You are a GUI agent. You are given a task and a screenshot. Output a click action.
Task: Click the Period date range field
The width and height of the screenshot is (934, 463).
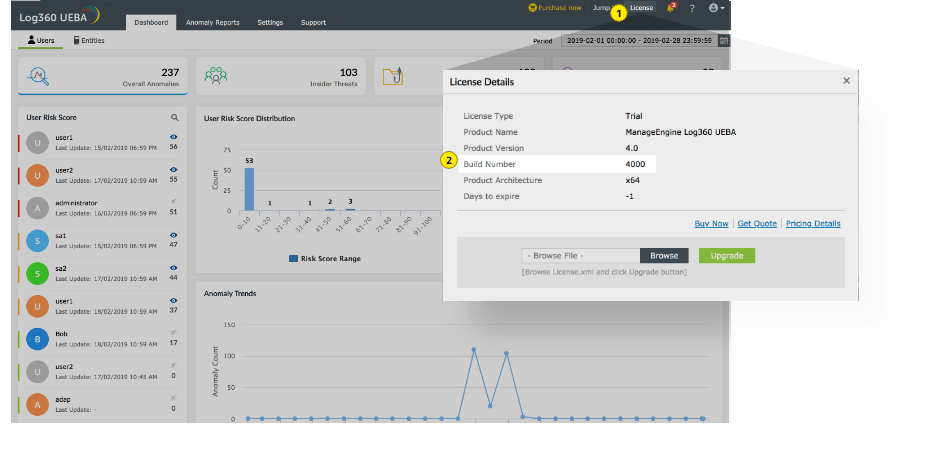click(x=639, y=41)
